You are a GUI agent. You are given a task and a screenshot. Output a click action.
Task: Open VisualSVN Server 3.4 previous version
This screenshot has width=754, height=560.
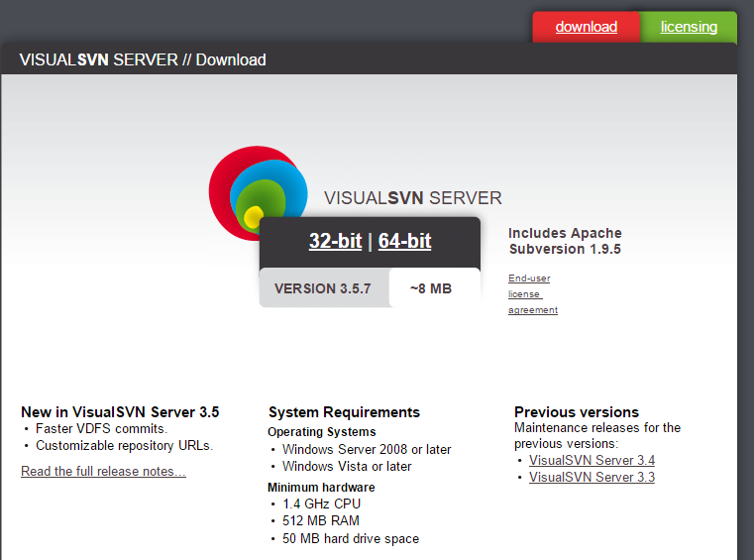click(x=592, y=461)
